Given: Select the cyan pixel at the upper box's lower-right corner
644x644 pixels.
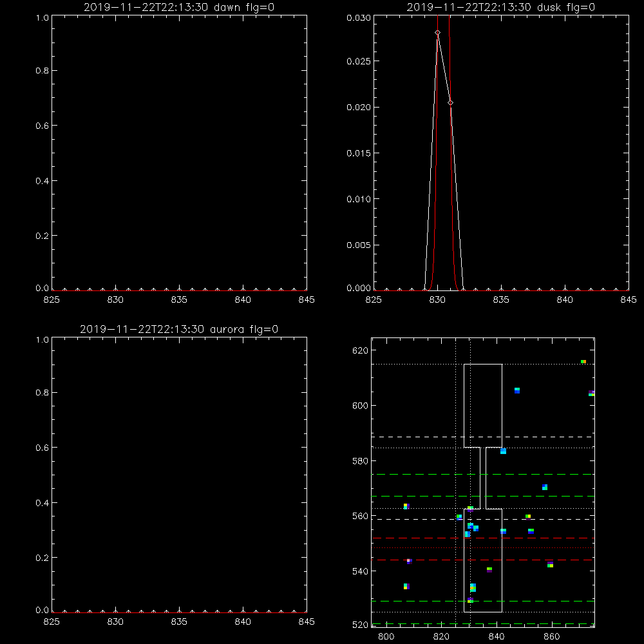Looking at the screenshot, I should pos(503,451).
